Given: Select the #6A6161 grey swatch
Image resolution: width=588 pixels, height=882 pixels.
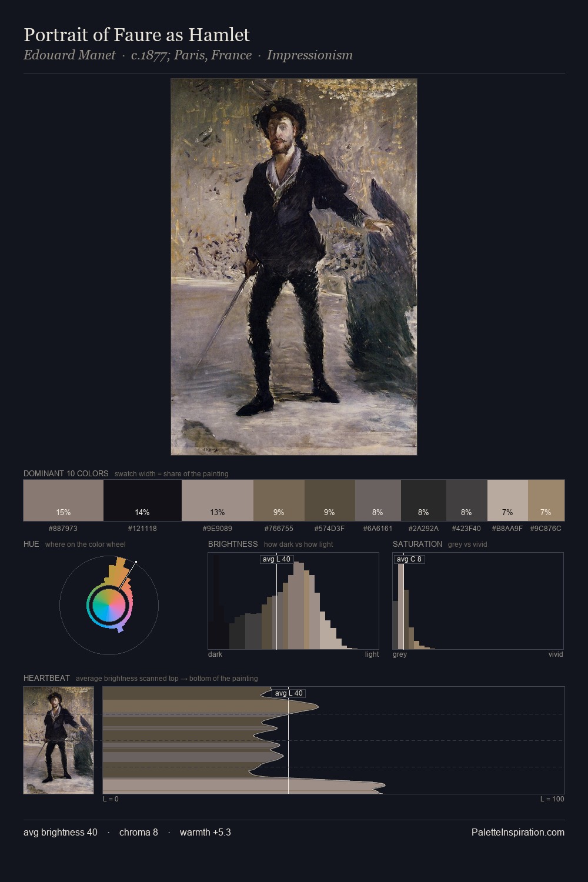Looking at the screenshot, I should pos(378,500).
